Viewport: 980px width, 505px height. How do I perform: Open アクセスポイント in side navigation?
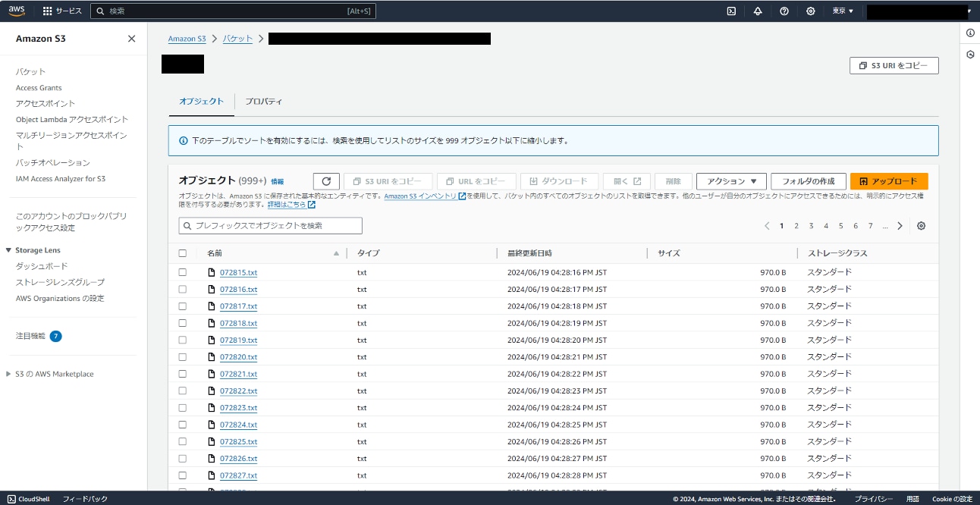46,103
